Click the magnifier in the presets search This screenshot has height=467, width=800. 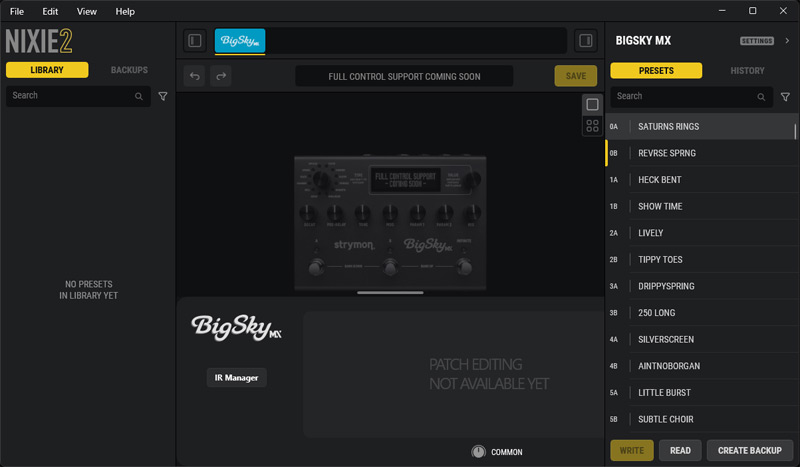tap(762, 97)
